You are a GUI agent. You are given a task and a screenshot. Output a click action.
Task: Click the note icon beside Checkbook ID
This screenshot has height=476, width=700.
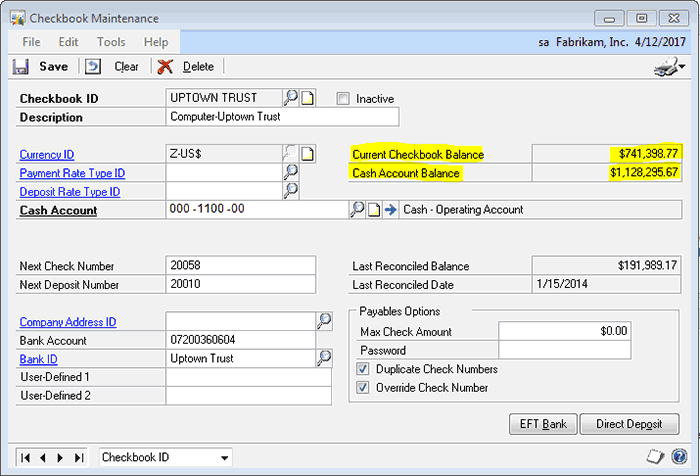click(307, 98)
